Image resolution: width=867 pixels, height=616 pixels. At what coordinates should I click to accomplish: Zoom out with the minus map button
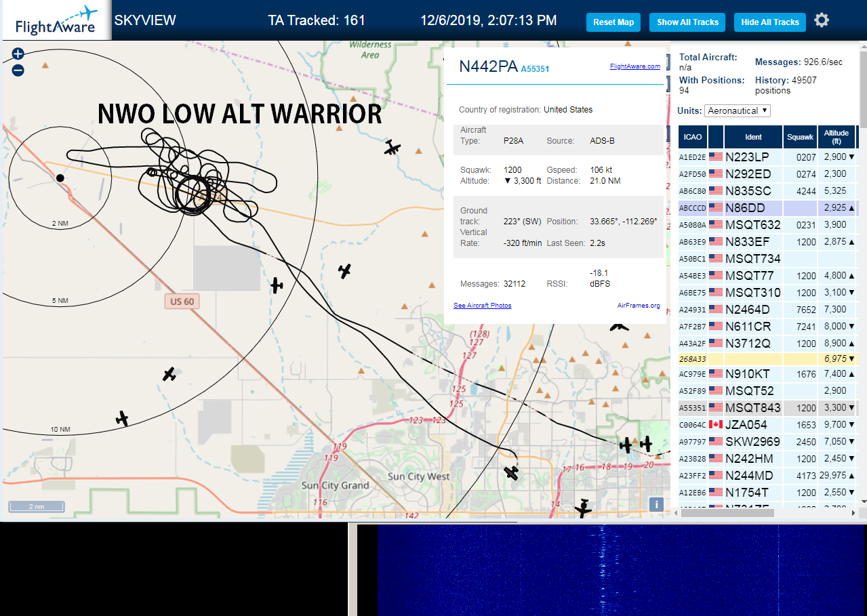[18, 70]
